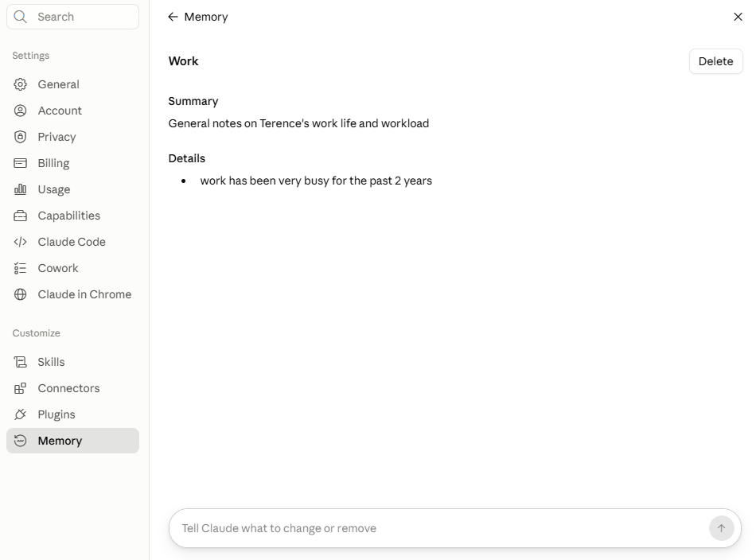Close the settings dialog
Viewport: 756px width, 560px height.
click(x=738, y=17)
